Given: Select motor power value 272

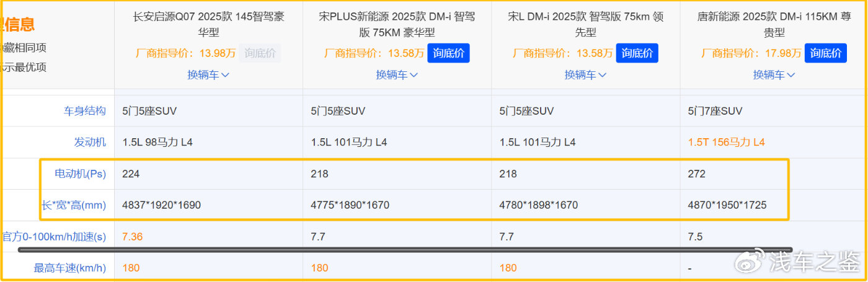Looking at the screenshot, I should [x=696, y=174].
